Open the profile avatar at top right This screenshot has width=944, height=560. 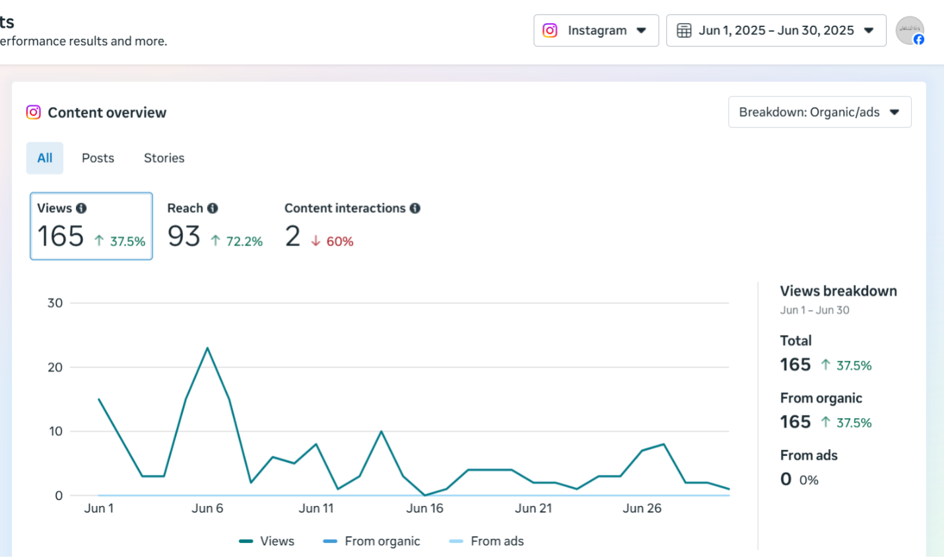click(x=908, y=30)
